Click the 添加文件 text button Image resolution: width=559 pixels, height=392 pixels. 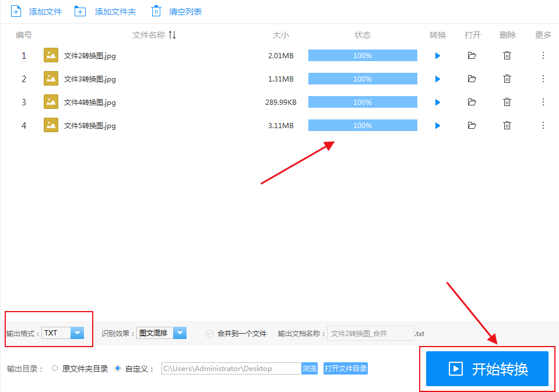coord(45,12)
